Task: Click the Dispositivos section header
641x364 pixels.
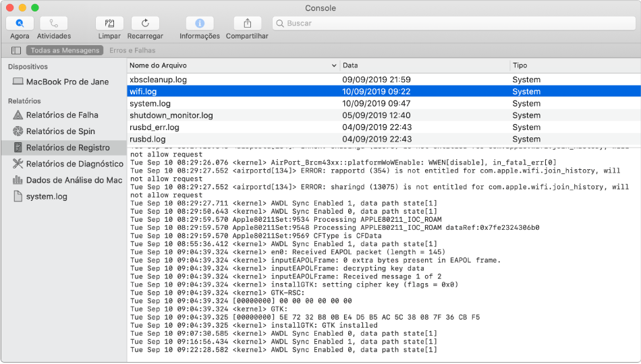Action: click(x=28, y=67)
